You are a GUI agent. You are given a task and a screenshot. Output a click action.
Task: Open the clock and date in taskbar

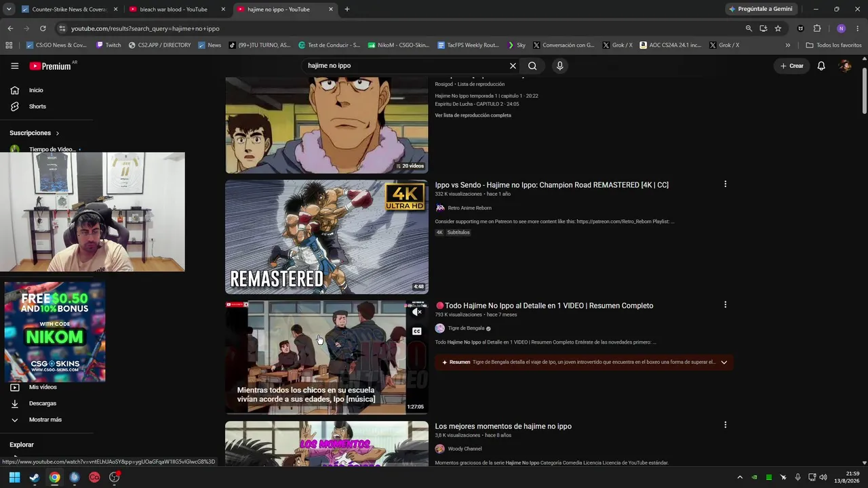(x=846, y=477)
